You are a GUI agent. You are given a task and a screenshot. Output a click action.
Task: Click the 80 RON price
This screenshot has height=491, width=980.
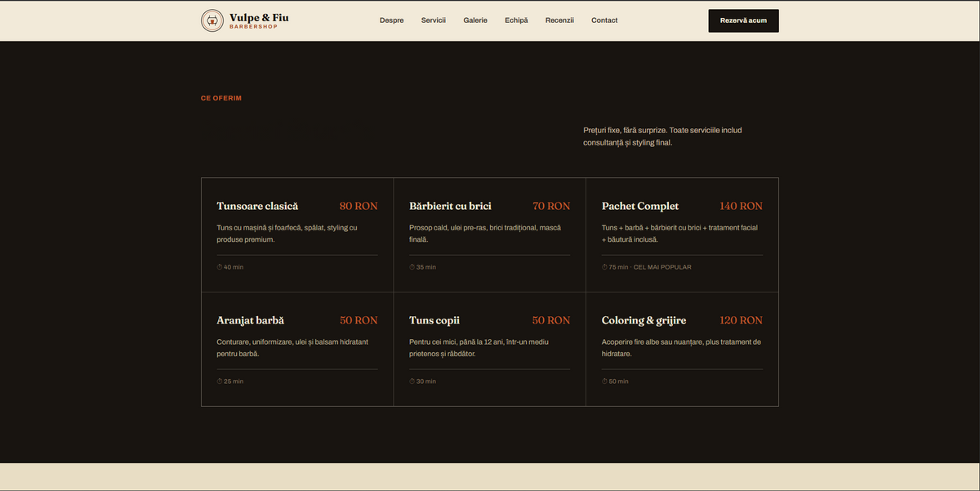point(359,206)
